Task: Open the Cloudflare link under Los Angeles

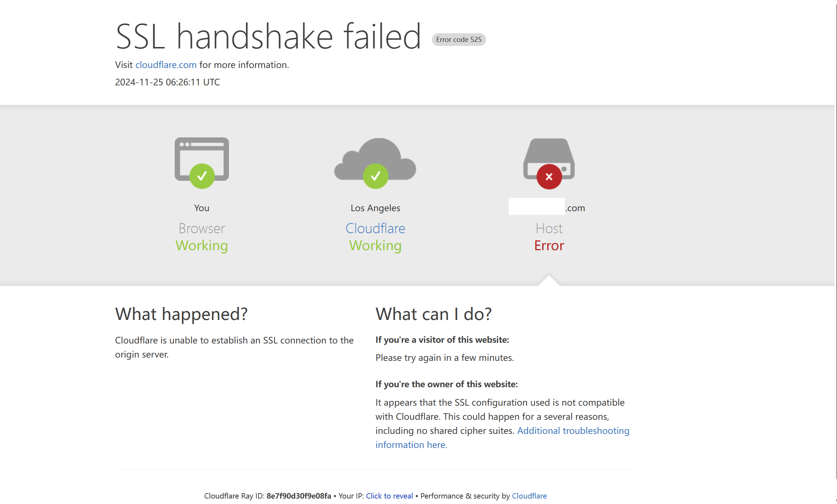Action: [x=375, y=228]
